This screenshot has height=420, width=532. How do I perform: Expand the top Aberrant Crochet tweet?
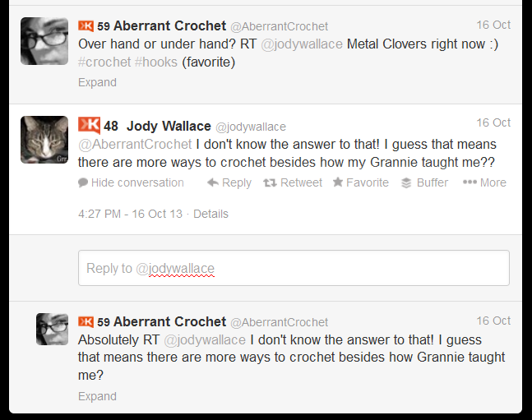click(x=97, y=82)
